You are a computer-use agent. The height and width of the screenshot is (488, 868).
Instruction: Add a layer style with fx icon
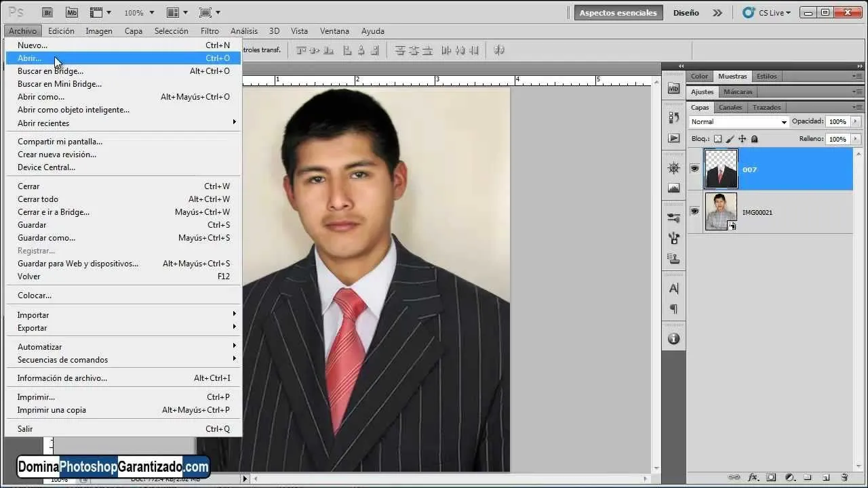753,478
